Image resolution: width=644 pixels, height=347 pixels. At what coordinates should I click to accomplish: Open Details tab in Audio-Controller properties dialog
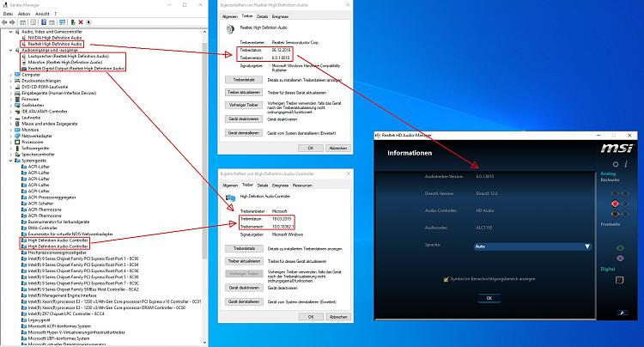[x=263, y=186]
